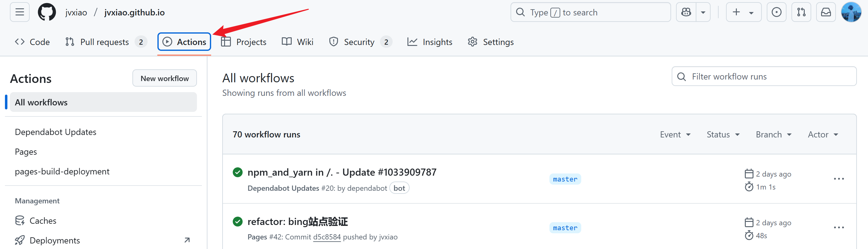
Task: Expand the Actor filter dropdown
Action: point(823,135)
